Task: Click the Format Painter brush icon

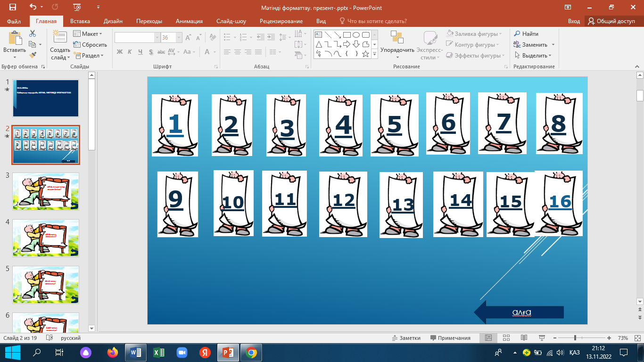Action: click(33, 55)
